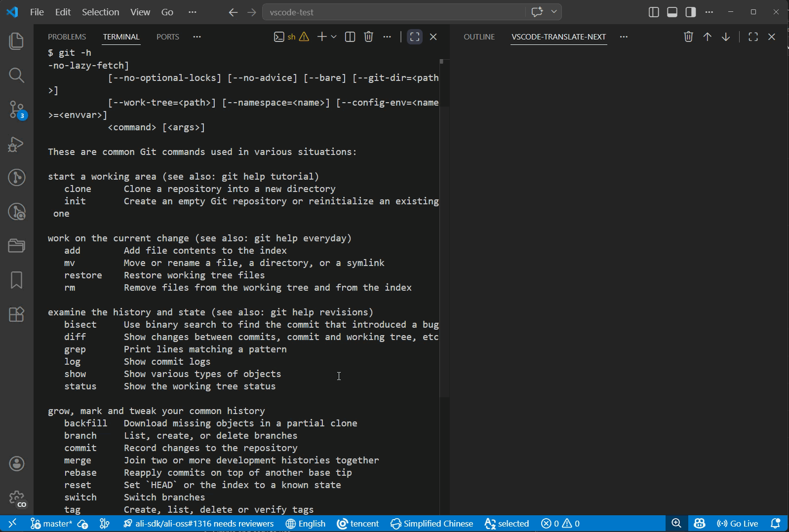This screenshot has width=789, height=532.
Task: Kill the terminal with trash icon
Action: coord(368,37)
